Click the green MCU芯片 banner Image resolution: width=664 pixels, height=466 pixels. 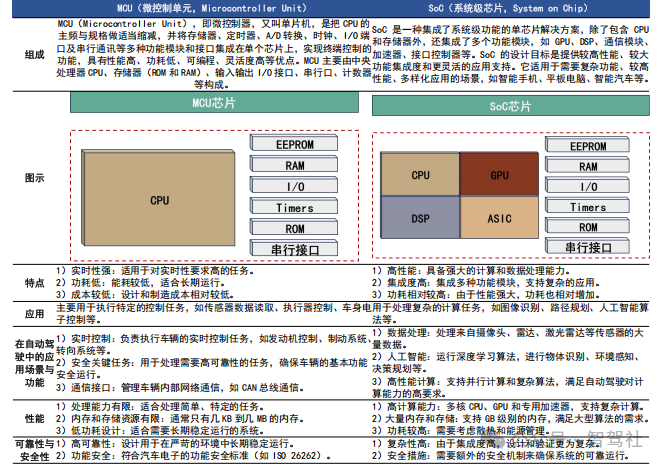[x=214, y=103]
